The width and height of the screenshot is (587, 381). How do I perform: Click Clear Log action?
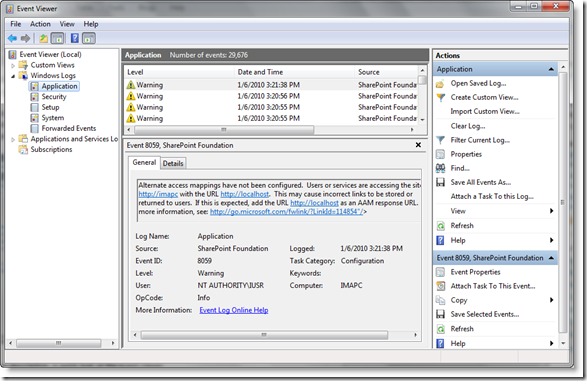click(x=468, y=126)
